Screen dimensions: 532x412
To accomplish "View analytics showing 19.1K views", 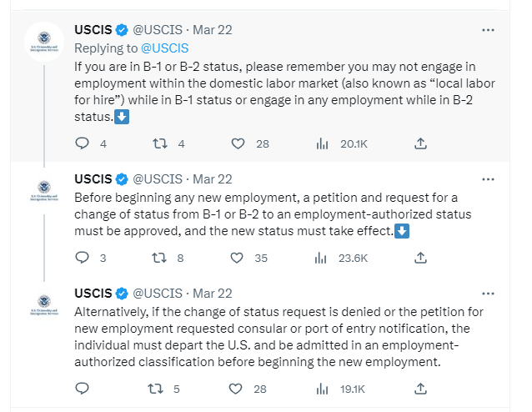I will (x=322, y=388).
